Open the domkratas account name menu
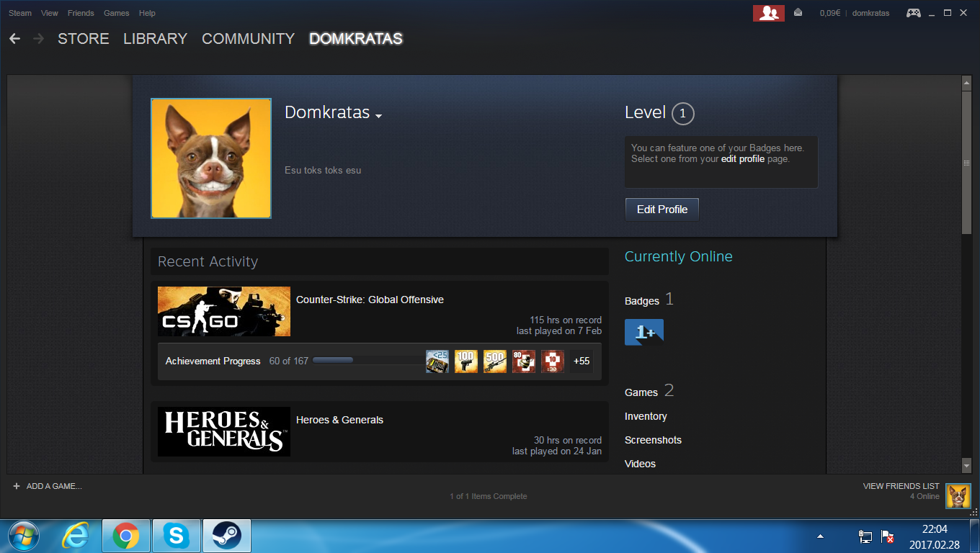The height and width of the screenshot is (553, 980). [x=870, y=13]
